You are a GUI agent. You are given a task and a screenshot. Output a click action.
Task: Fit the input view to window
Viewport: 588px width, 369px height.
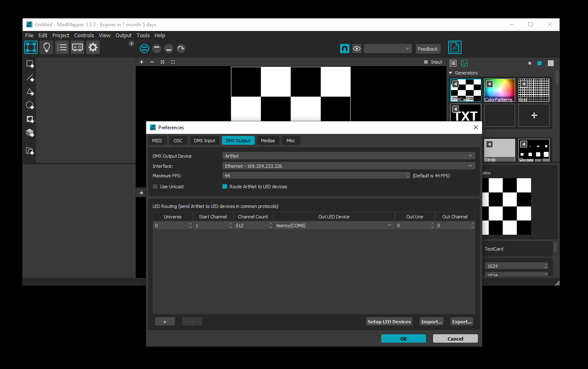point(162,62)
